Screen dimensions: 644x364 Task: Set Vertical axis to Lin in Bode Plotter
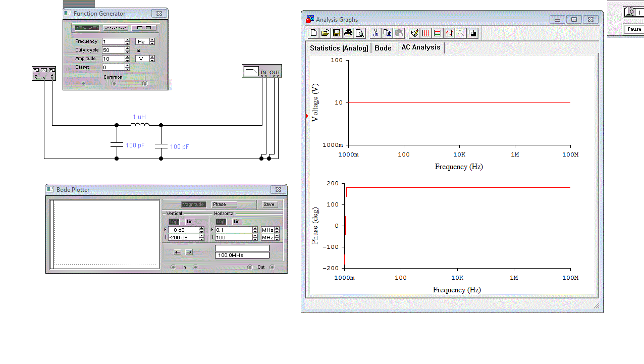(190, 222)
